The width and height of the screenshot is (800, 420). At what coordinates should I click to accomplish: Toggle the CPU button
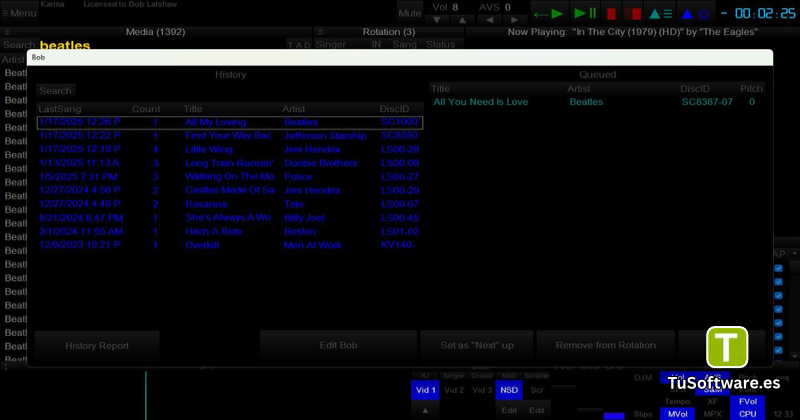[x=747, y=414]
